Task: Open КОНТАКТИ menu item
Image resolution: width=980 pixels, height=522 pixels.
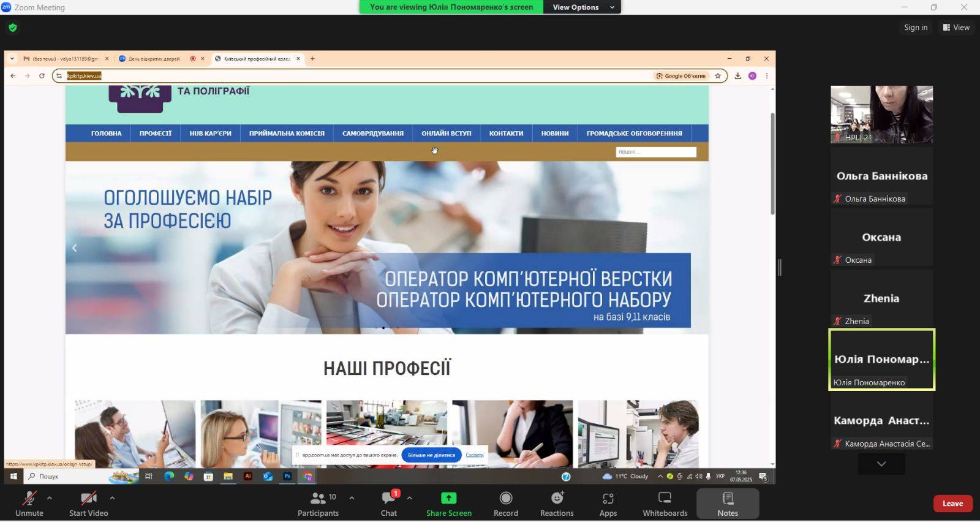Action: click(x=506, y=133)
